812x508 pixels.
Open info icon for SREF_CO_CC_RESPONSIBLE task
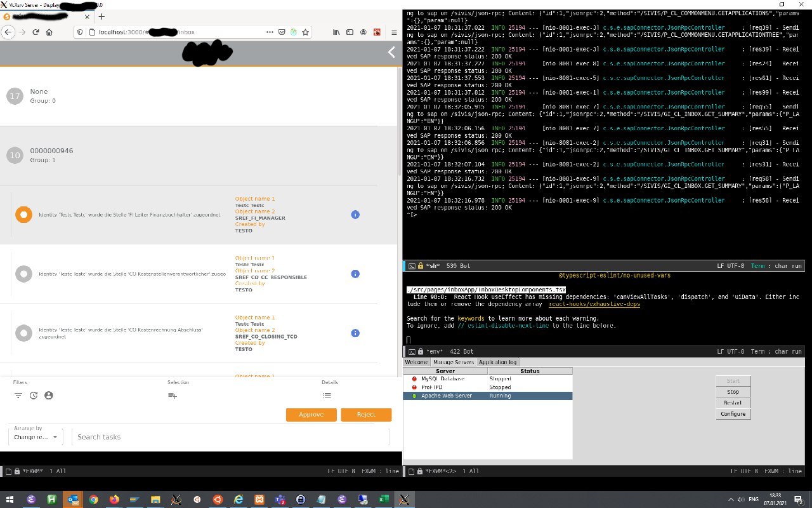[x=355, y=274]
